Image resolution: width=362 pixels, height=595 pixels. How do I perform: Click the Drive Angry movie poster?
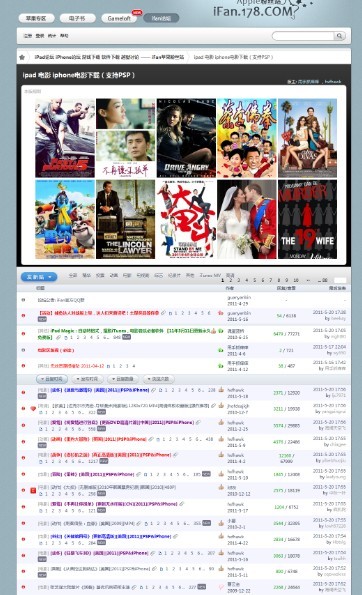pos(186,138)
